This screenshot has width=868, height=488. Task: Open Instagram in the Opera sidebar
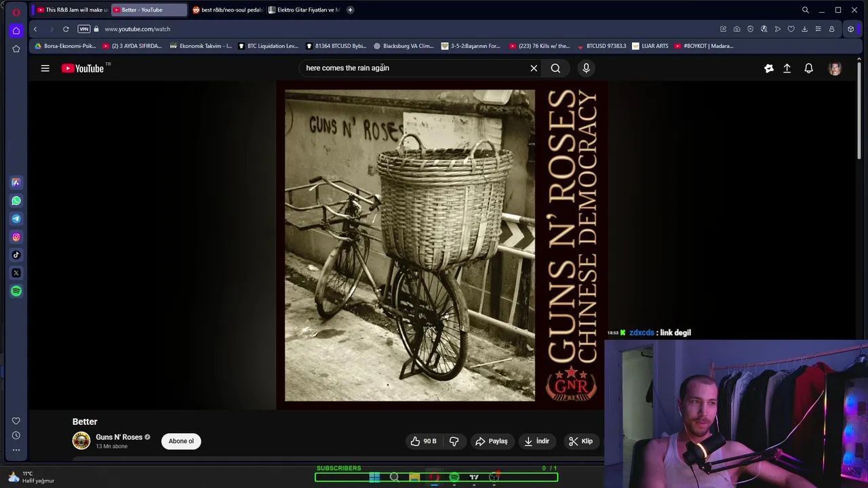(16, 237)
